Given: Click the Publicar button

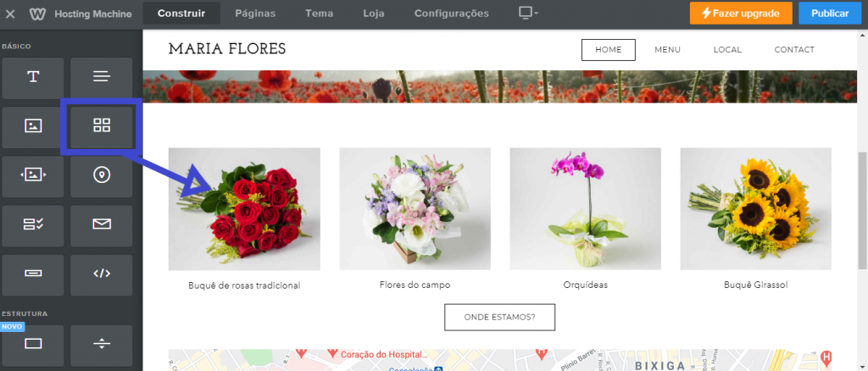Looking at the screenshot, I should click(830, 14).
